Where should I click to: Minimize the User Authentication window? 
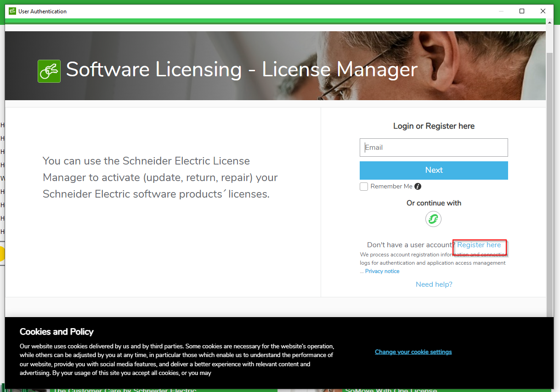click(x=501, y=11)
